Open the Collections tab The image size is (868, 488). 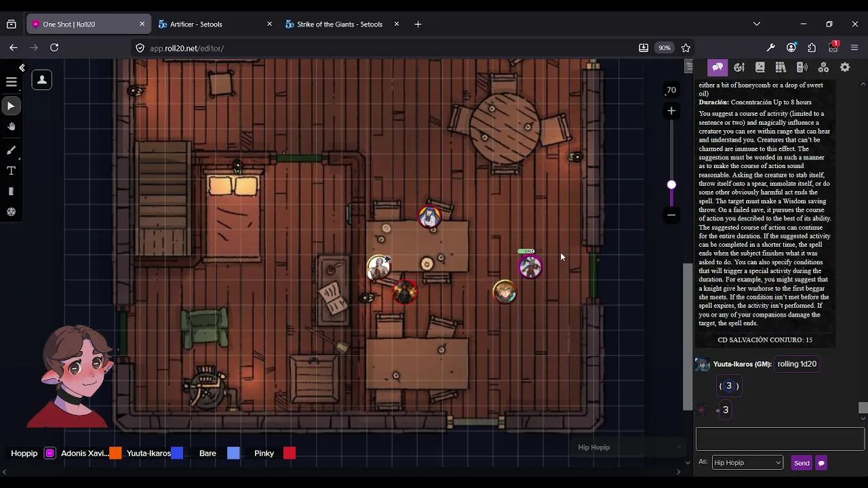823,67
